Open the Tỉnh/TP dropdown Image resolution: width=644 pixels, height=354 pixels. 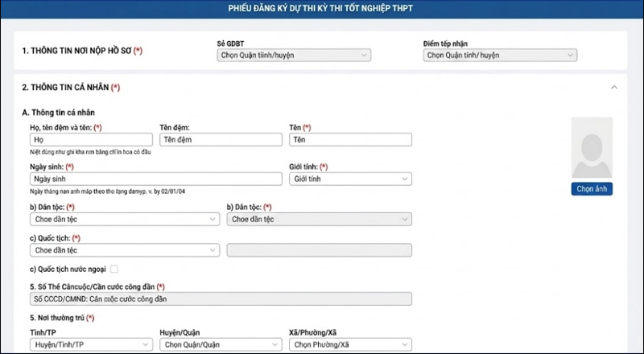91,344
